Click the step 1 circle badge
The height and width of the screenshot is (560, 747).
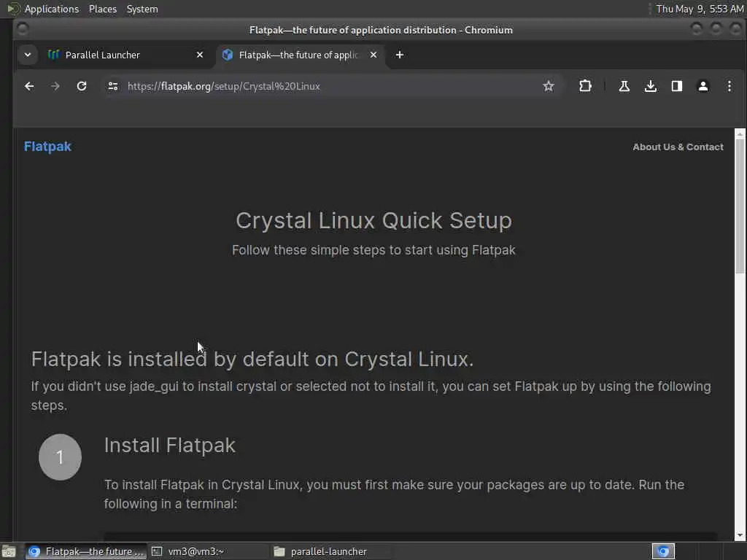60,457
